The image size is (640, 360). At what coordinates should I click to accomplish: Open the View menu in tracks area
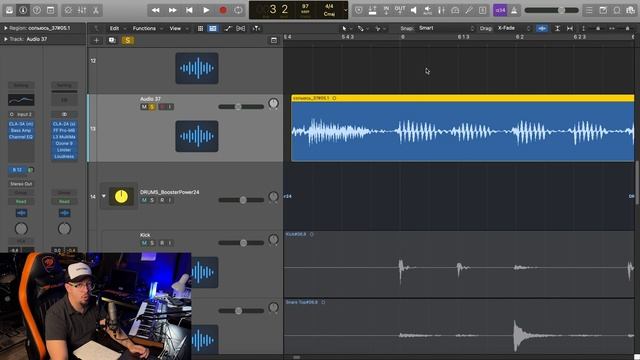click(x=175, y=28)
